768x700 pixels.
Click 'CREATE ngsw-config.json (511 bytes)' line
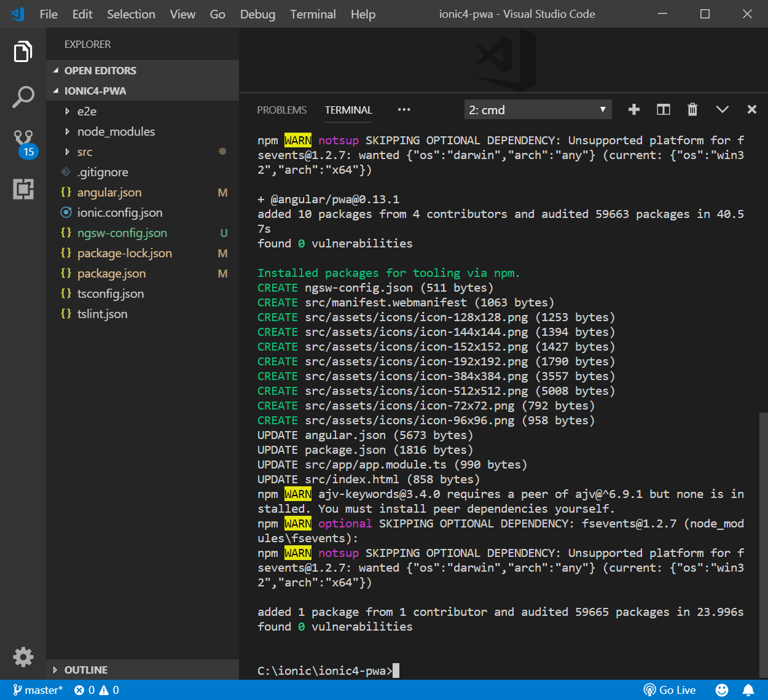tap(375, 288)
